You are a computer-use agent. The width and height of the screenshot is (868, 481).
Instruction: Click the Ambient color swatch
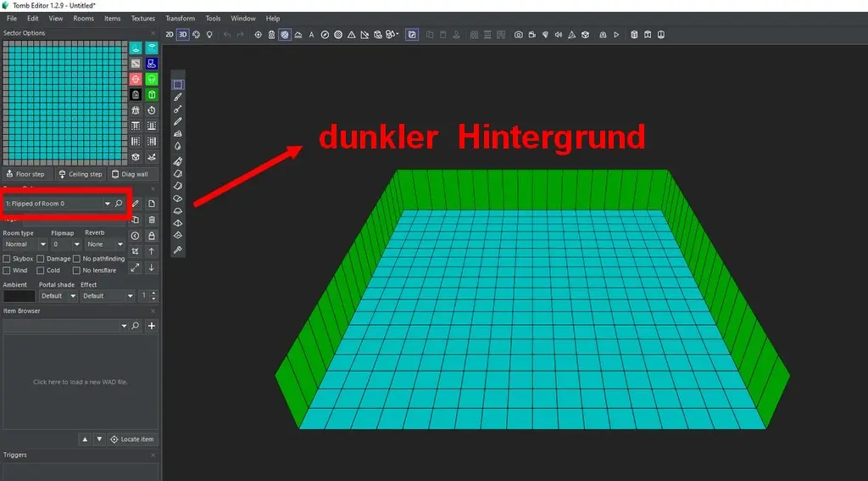pyautogui.click(x=19, y=296)
